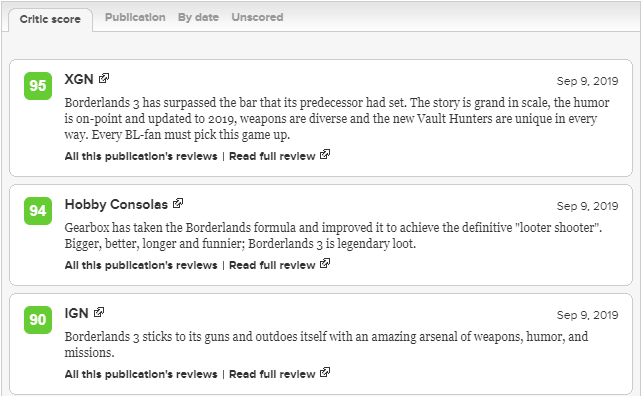Viewport: 642px width, 396px height.
Task: View all XGN publication's reviews
Action: tap(141, 156)
